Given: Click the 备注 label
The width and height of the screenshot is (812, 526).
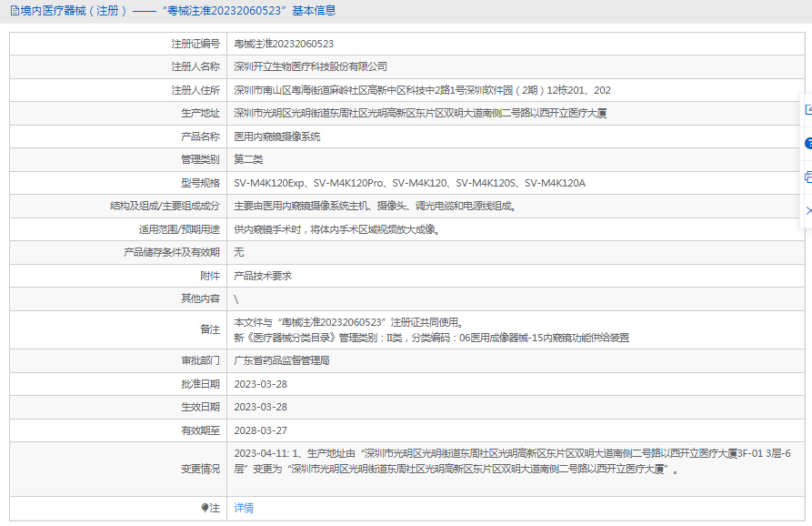Looking at the screenshot, I should coord(210,329).
